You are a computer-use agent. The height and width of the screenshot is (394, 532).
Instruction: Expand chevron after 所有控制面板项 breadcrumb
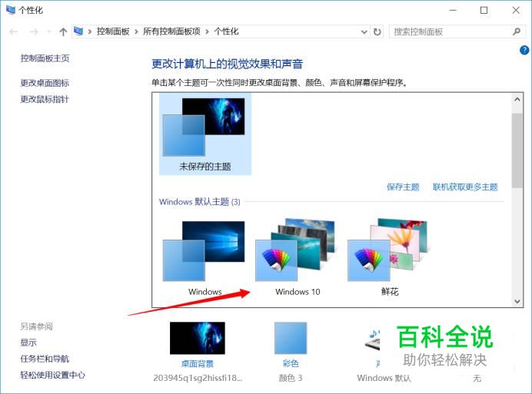point(207,31)
